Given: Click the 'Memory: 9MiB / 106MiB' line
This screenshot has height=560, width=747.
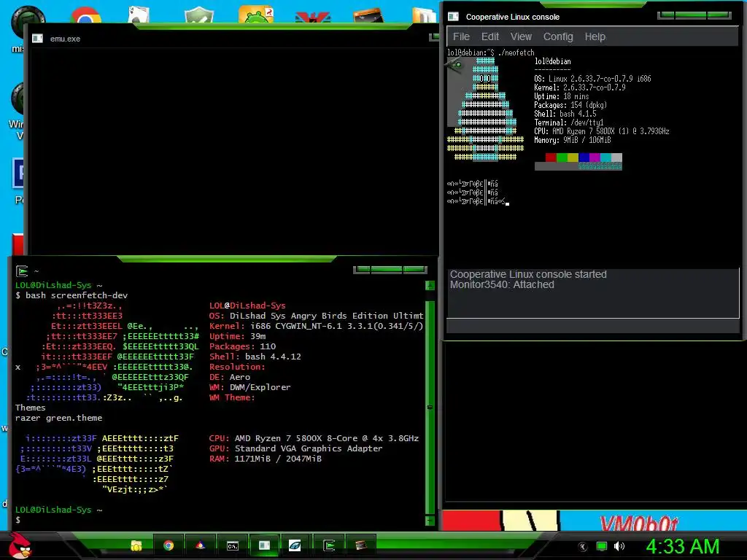Looking at the screenshot, I should (x=572, y=140).
